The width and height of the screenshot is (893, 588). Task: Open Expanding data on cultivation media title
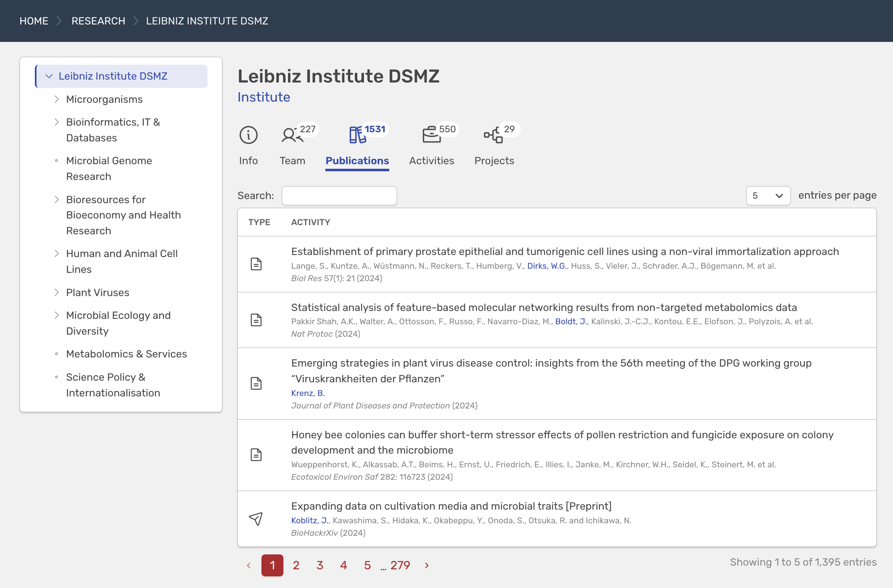coord(451,506)
